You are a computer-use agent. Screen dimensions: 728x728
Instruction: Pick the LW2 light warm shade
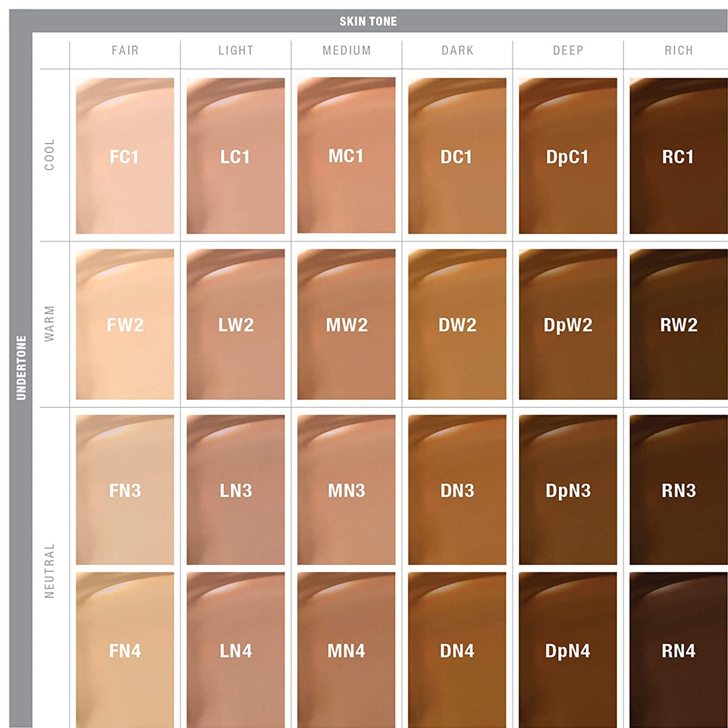(235, 324)
